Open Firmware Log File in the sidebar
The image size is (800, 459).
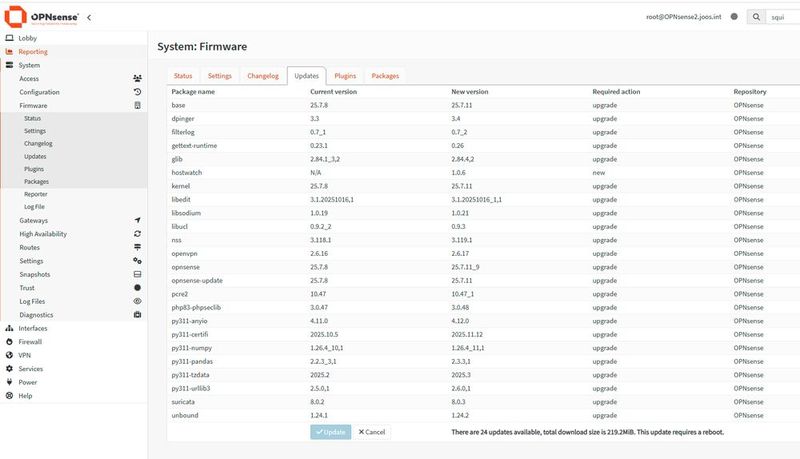pos(34,207)
